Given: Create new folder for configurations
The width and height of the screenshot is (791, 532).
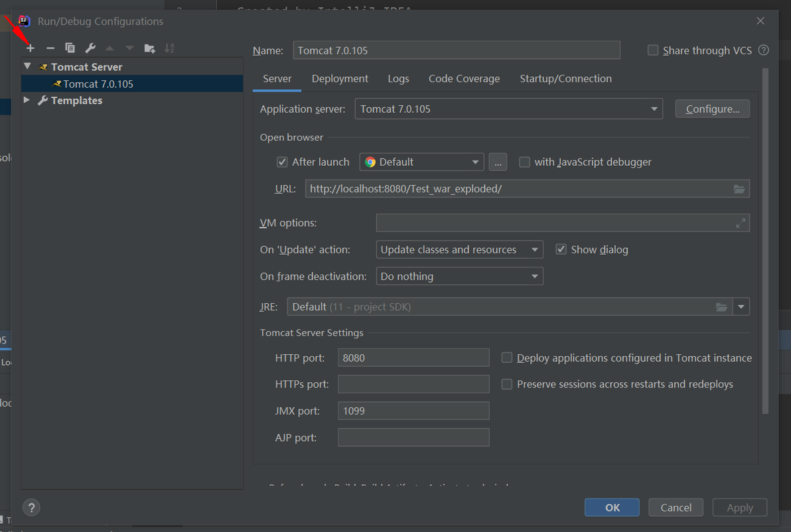Looking at the screenshot, I should coord(149,48).
